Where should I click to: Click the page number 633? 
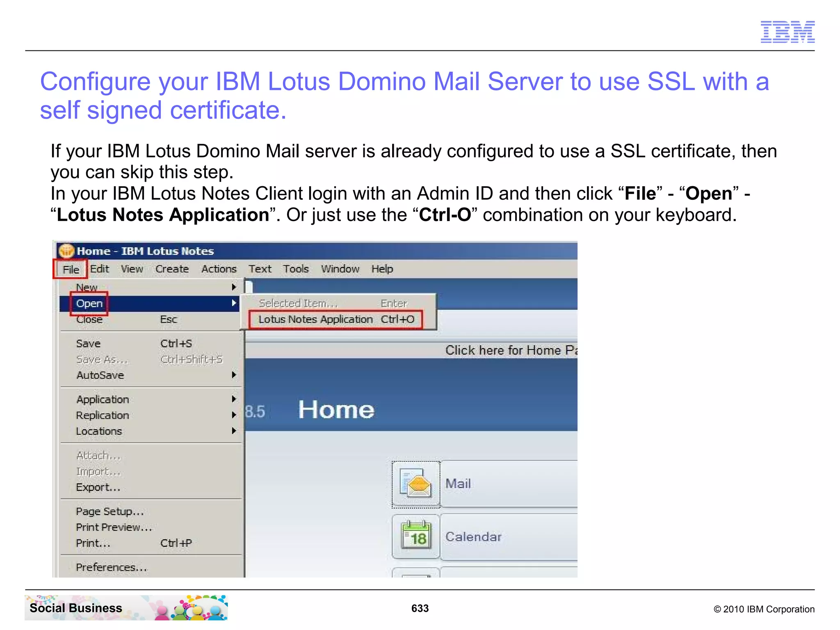click(x=420, y=608)
